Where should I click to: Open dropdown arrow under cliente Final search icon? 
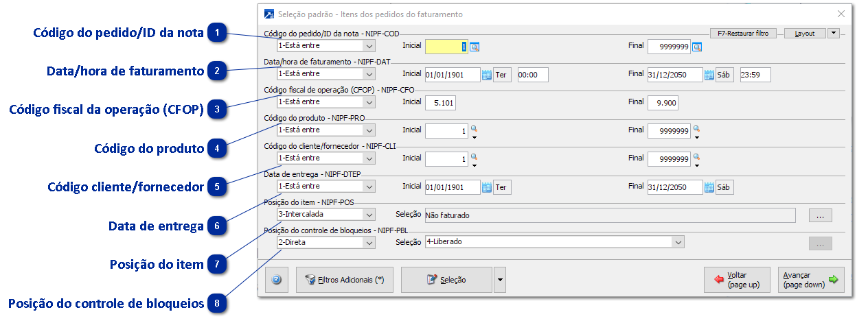pyautogui.click(x=696, y=165)
